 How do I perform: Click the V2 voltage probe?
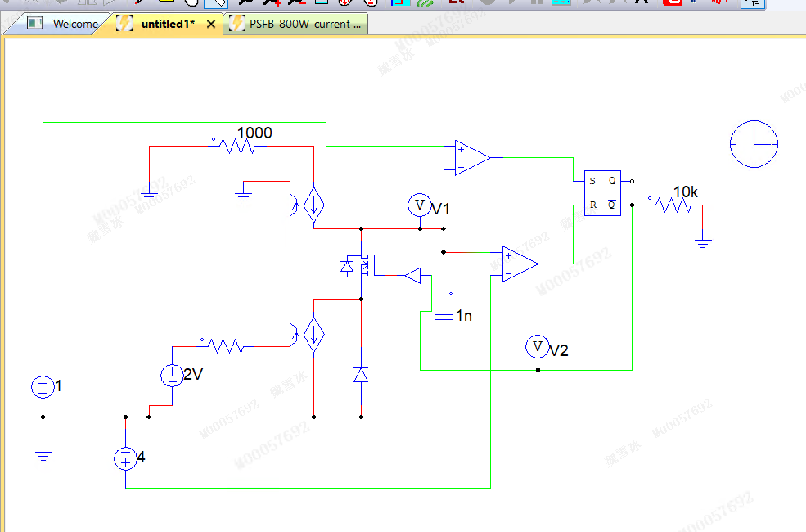pos(537,347)
